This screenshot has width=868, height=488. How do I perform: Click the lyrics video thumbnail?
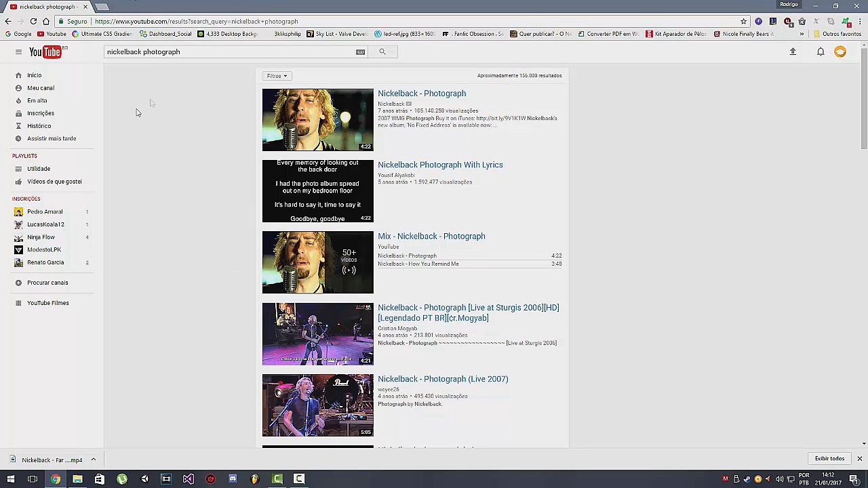click(x=317, y=191)
